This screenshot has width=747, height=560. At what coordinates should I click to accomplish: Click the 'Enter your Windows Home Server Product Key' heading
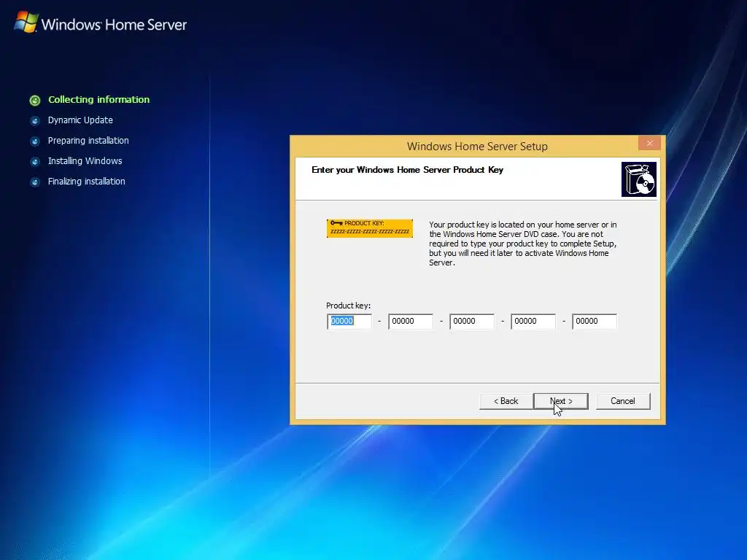coord(407,170)
